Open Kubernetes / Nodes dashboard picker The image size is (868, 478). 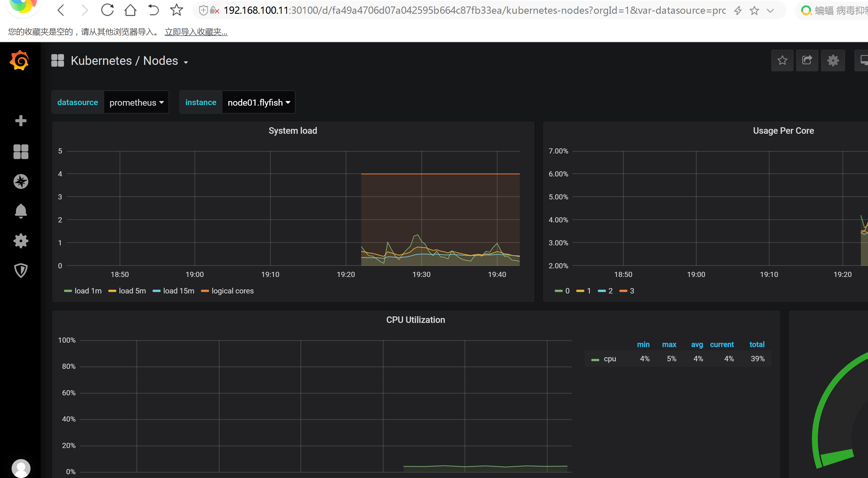click(x=129, y=61)
